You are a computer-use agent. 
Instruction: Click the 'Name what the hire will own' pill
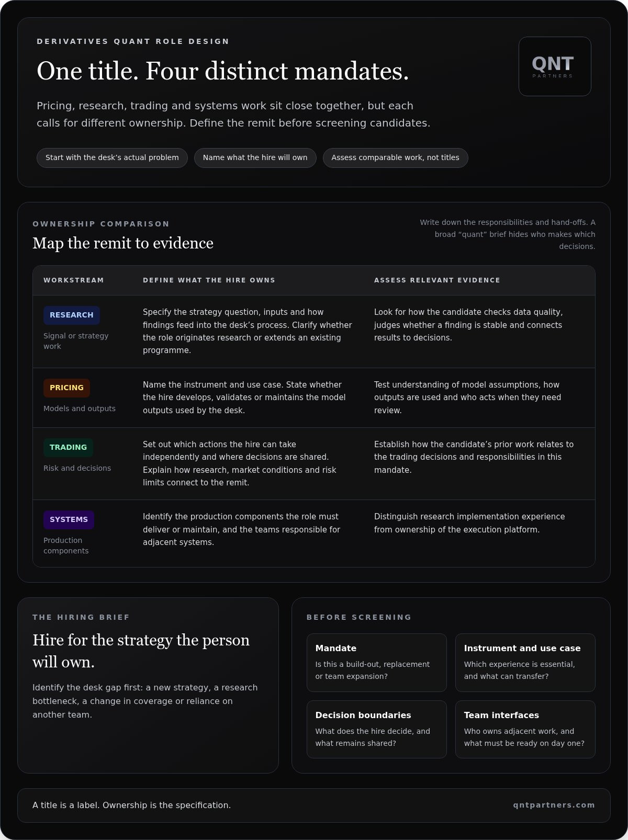tap(255, 158)
